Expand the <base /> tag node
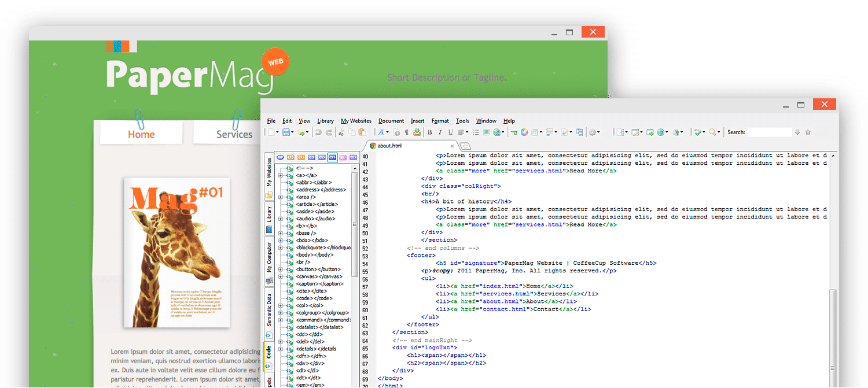The height and width of the screenshot is (388, 868). (x=281, y=233)
